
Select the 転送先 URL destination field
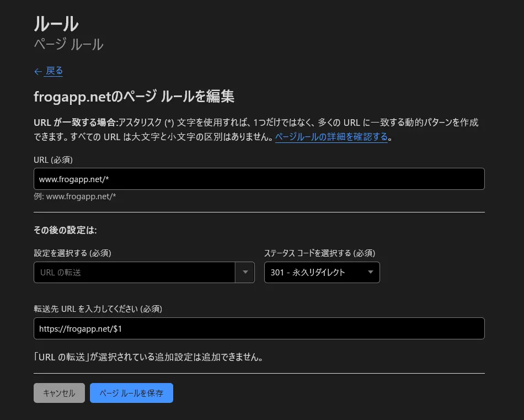259,328
